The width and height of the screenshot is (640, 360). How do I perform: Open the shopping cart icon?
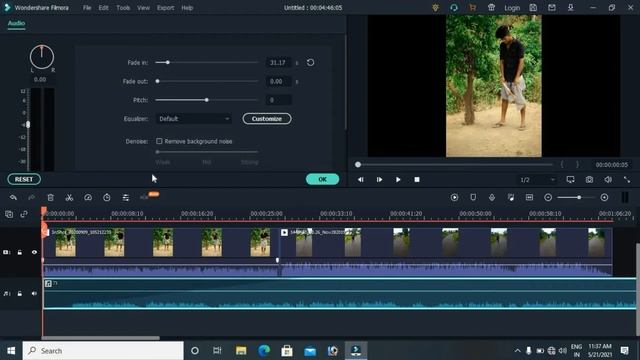[472, 8]
